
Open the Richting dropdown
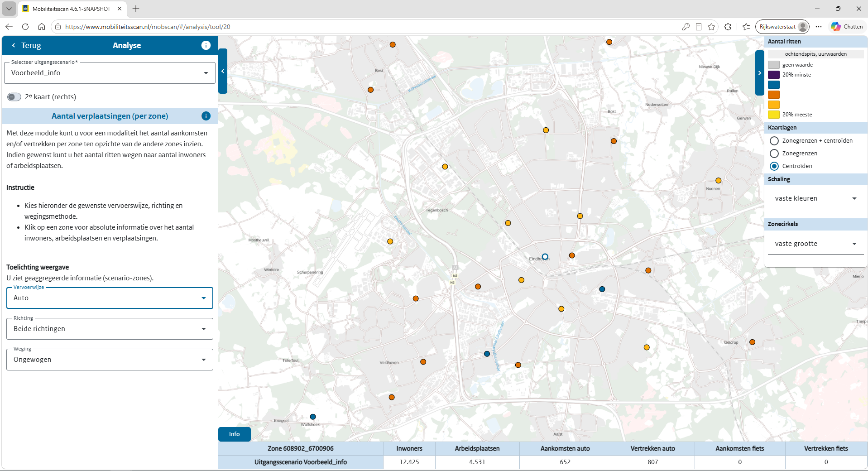click(x=110, y=329)
